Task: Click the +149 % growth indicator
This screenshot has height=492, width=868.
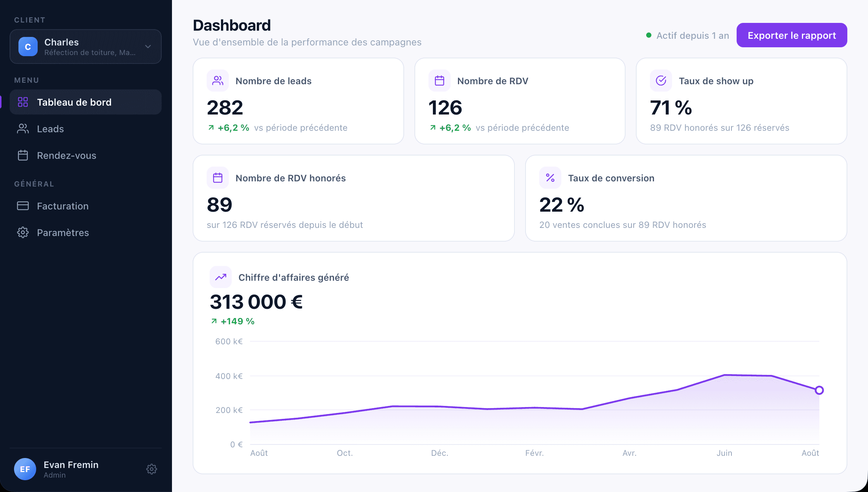Action: pyautogui.click(x=233, y=321)
